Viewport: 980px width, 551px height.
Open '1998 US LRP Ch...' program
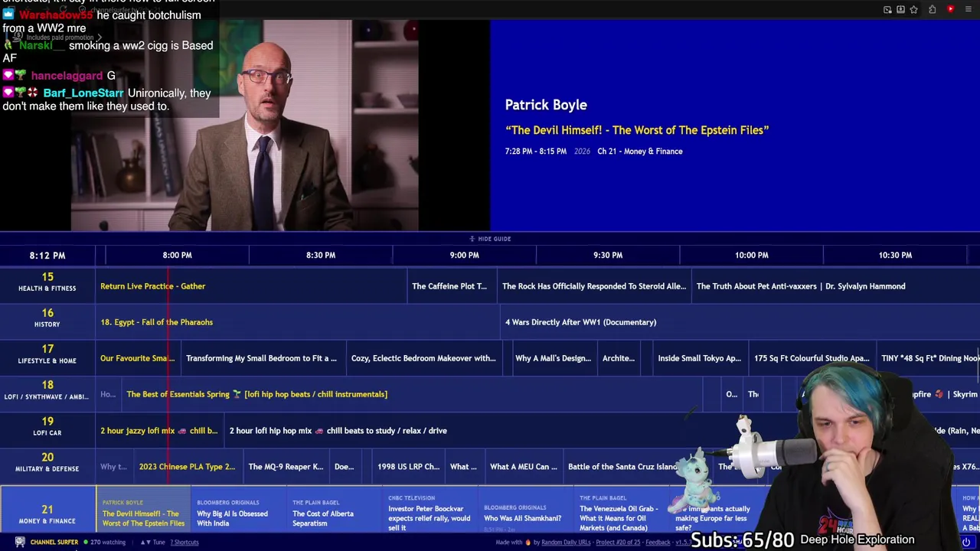(x=408, y=466)
